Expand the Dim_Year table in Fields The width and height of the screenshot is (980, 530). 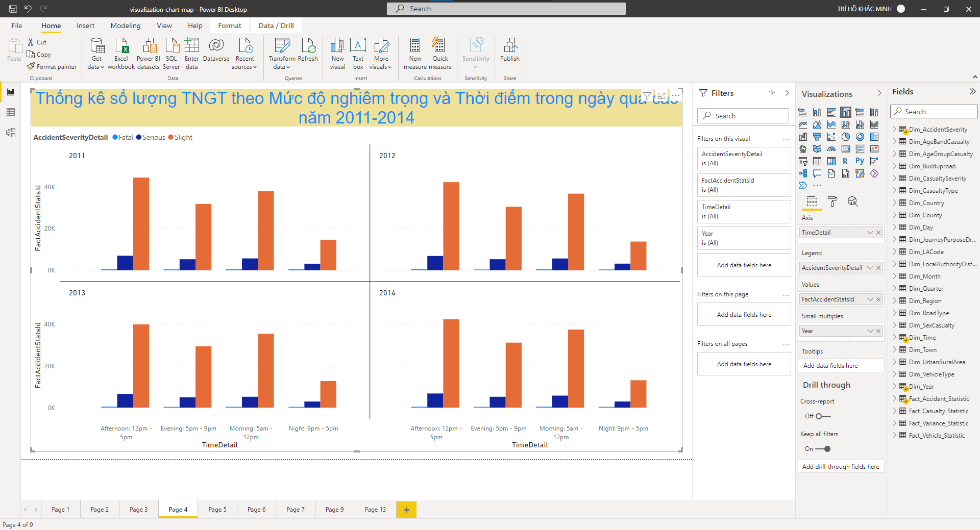[895, 387]
